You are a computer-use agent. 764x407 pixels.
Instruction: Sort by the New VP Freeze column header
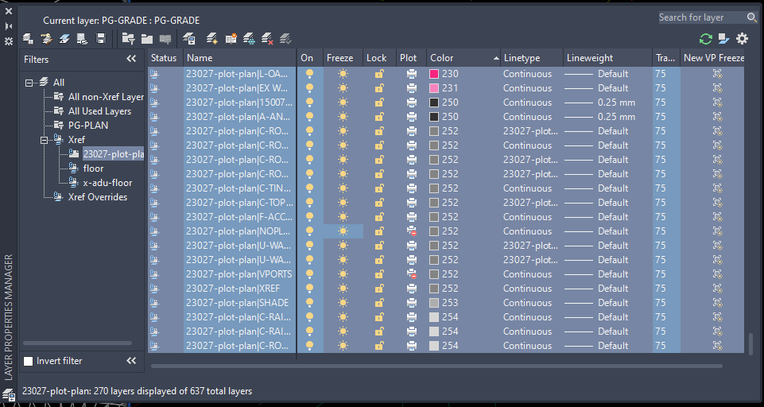[x=712, y=58]
